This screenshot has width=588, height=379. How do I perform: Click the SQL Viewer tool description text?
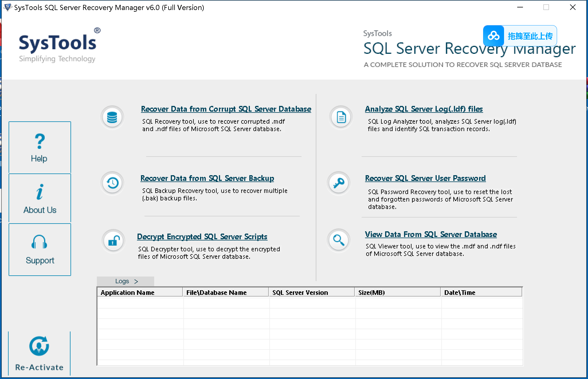click(x=441, y=250)
